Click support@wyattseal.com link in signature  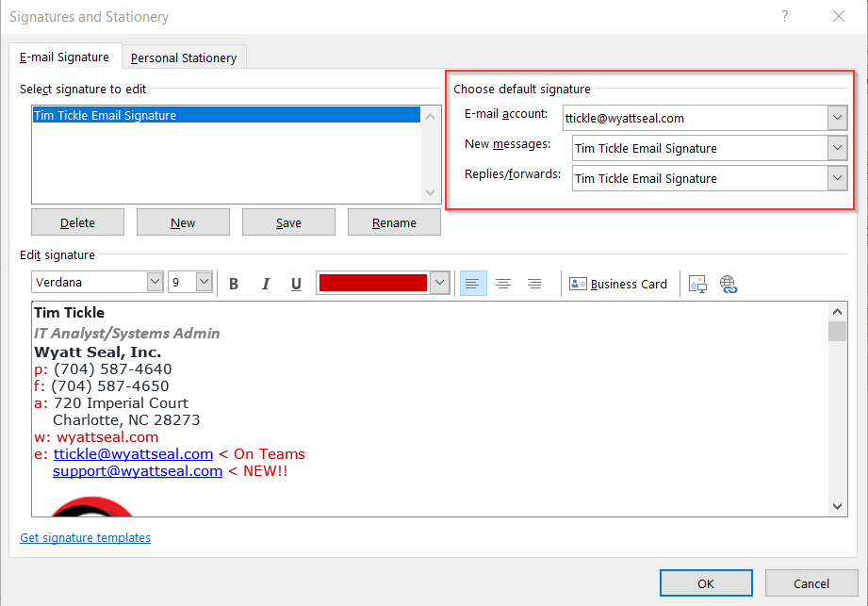[138, 471]
